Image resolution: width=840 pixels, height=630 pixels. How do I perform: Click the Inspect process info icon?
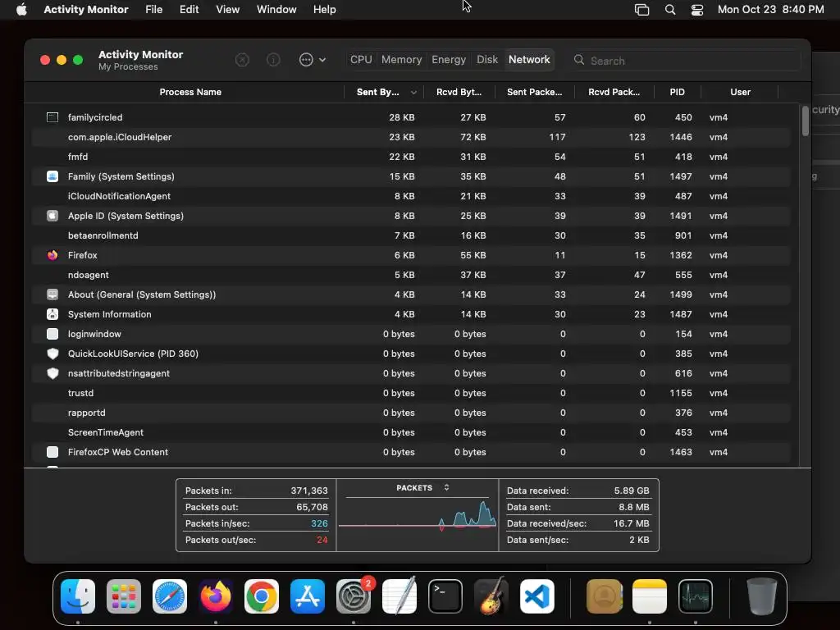273,60
